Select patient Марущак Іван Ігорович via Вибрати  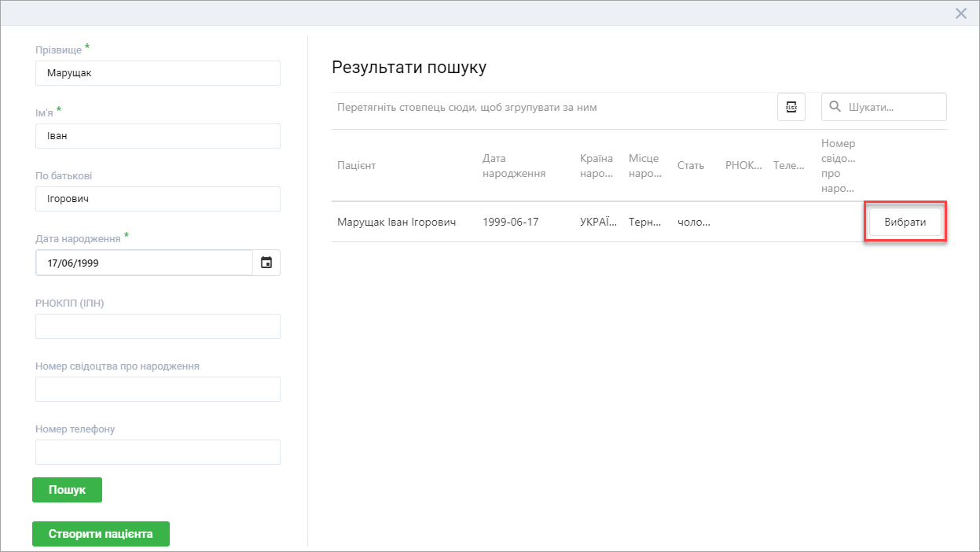[x=905, y=222]
